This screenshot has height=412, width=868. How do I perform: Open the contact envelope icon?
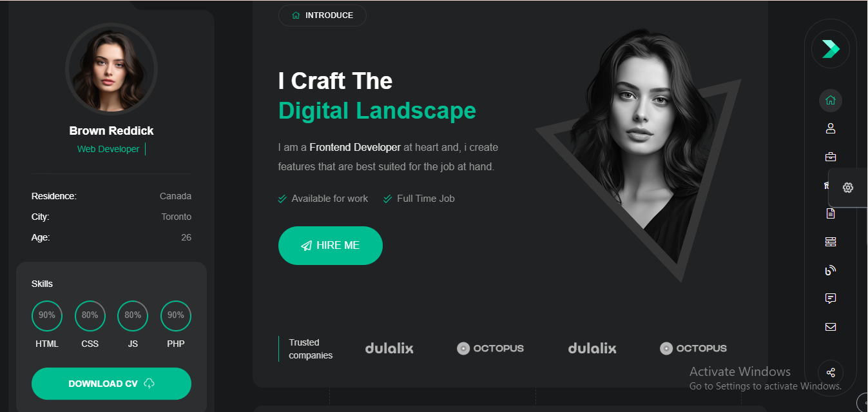click(x=831, y=327)
